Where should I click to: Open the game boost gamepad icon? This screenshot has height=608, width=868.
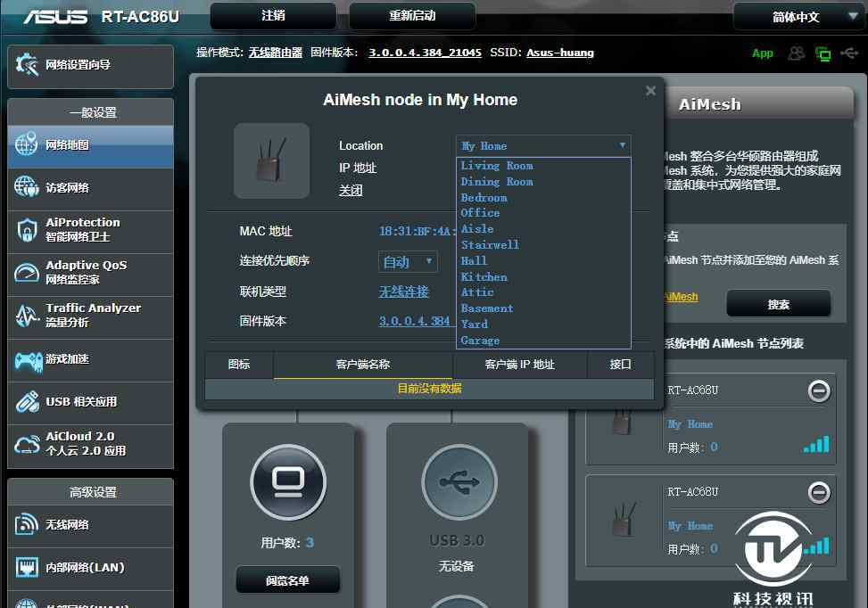point(28,361)
